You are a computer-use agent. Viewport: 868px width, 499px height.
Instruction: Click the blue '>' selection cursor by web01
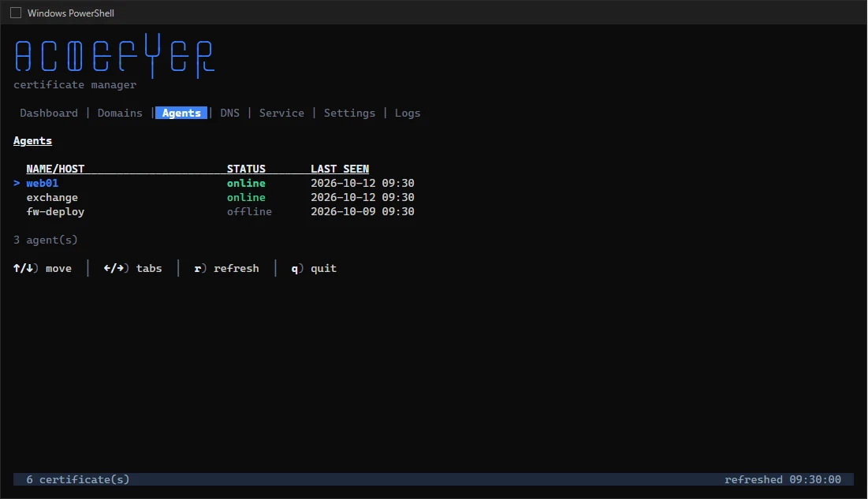[x=17, y=184]
